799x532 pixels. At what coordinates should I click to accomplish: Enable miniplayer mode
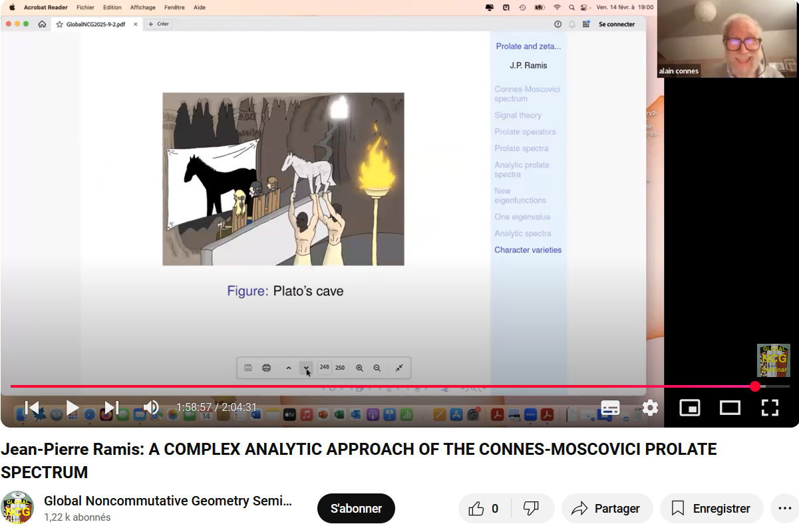point(690,408)
